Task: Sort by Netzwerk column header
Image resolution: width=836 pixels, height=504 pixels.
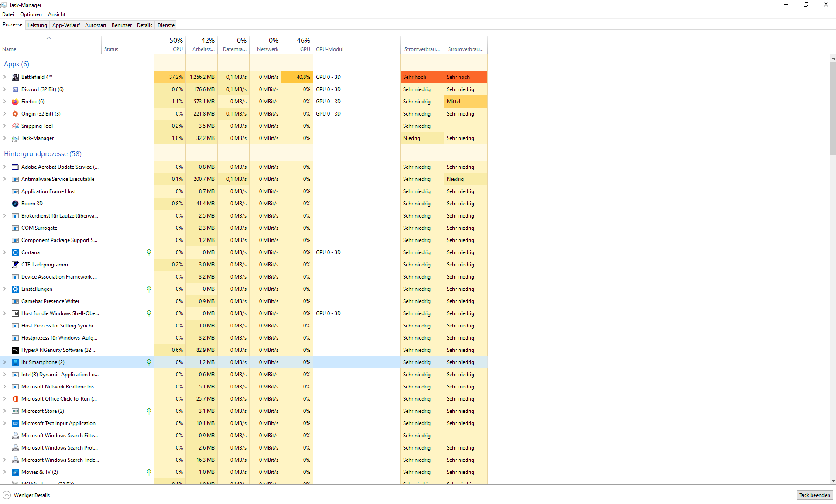Action: tap(265, 44)
